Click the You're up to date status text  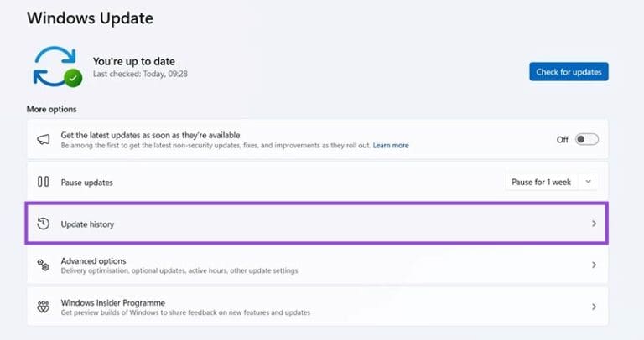tap(135, 61)
